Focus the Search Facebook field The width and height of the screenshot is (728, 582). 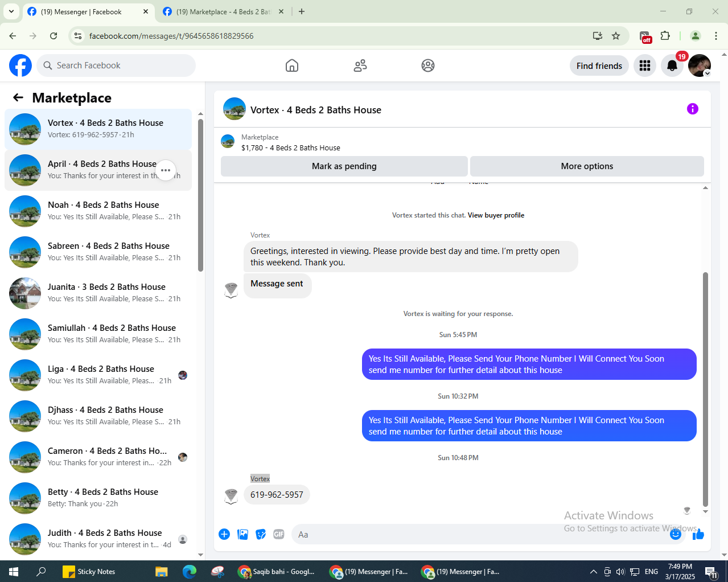pyautogui.click(x=116, y=65)
